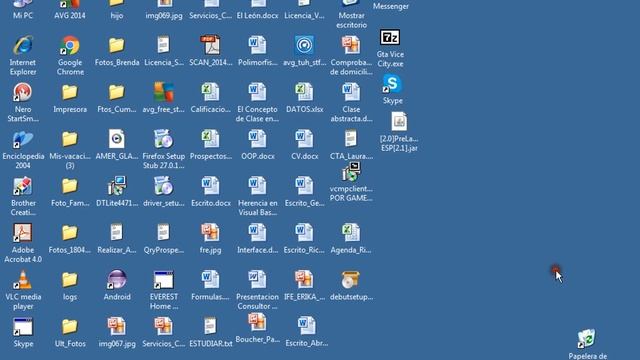Open img067.jpg image file

point(117,327)
